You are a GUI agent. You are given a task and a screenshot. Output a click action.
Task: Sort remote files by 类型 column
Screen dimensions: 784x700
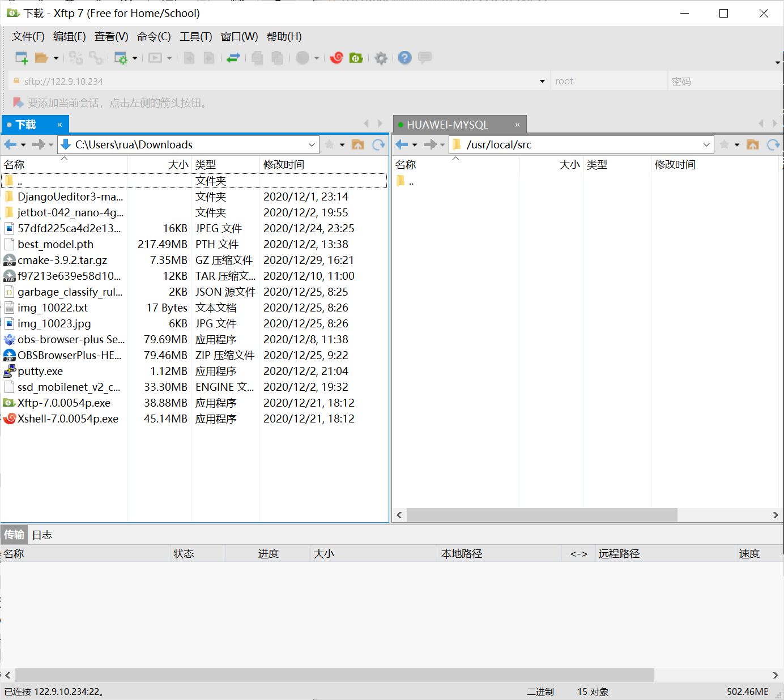click(617, 165)
